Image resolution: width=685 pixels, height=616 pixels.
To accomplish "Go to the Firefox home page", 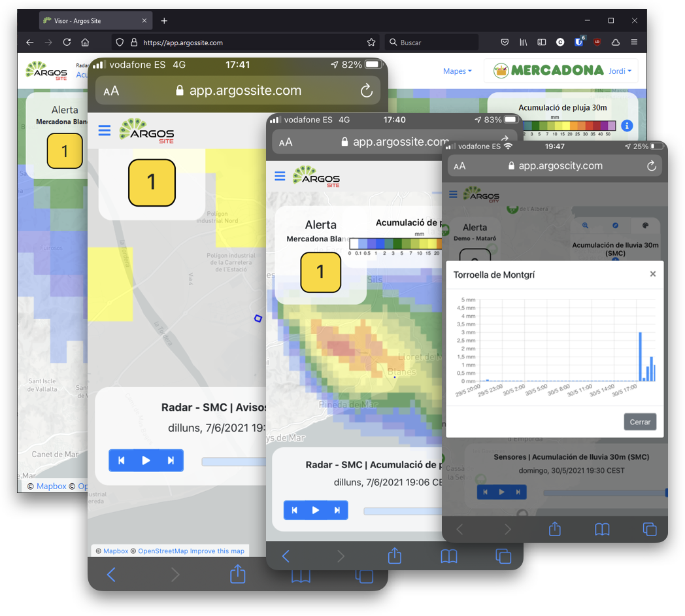I will [85, 43].
